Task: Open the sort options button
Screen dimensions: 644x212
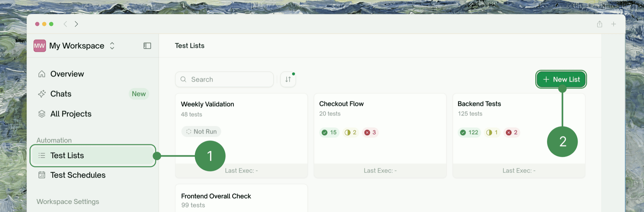Action: pyautogui.click(x=288, y=79)
